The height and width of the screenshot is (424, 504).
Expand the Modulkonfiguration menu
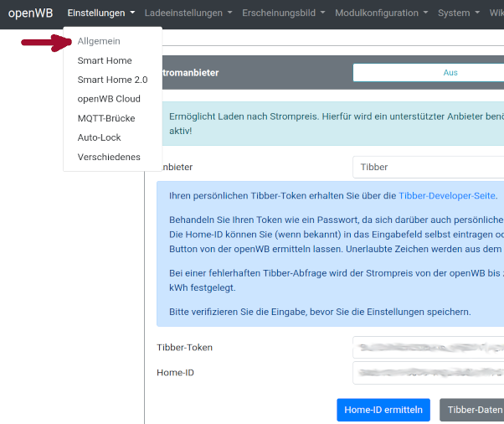coord(381,13)
